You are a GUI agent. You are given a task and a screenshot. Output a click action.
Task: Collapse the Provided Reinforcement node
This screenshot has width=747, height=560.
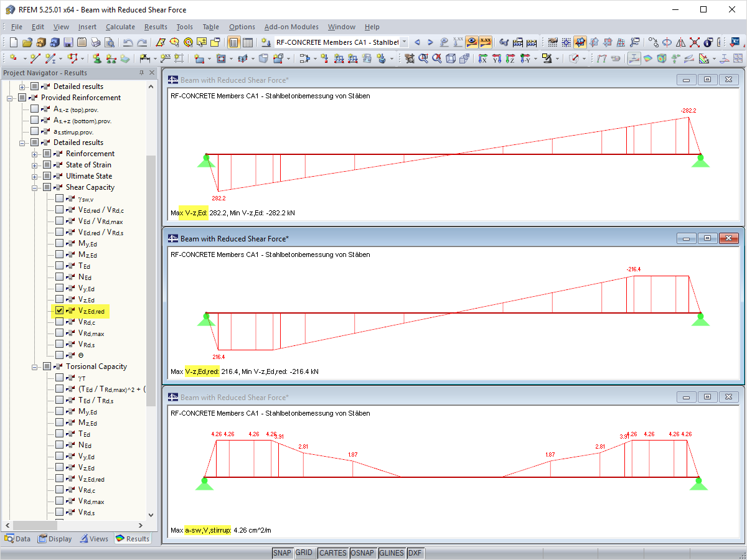[x=10, y=98]
